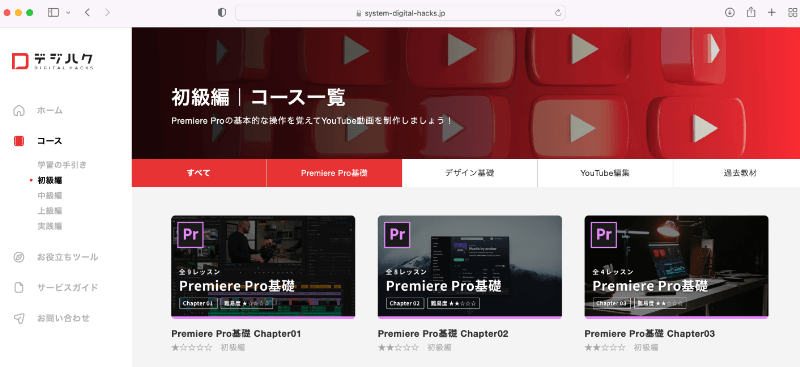The height and width of the screenshot is (367, 800).
Task: Click the title Premiere Pro基礎 Chapter03
Action: pyautogui.click(x=649, y=334)
